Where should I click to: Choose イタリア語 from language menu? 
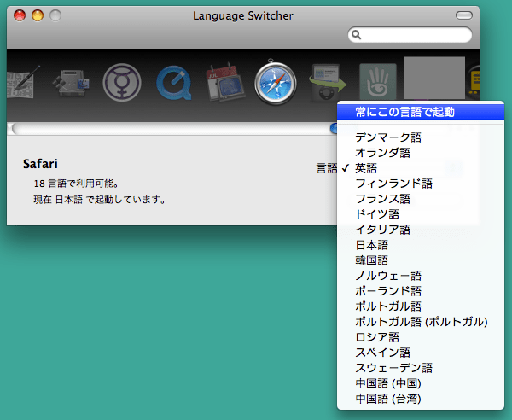pyautogui.click(x=421, y=230)
